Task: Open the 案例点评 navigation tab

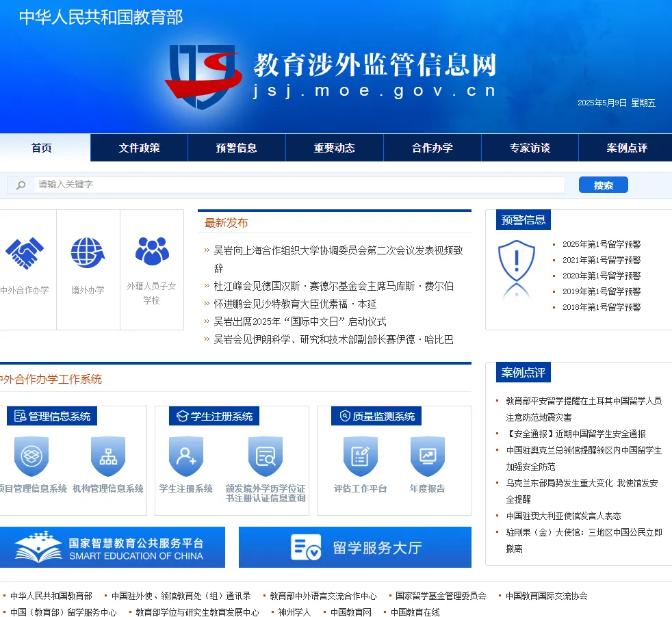Action: [x=627, y=148]
